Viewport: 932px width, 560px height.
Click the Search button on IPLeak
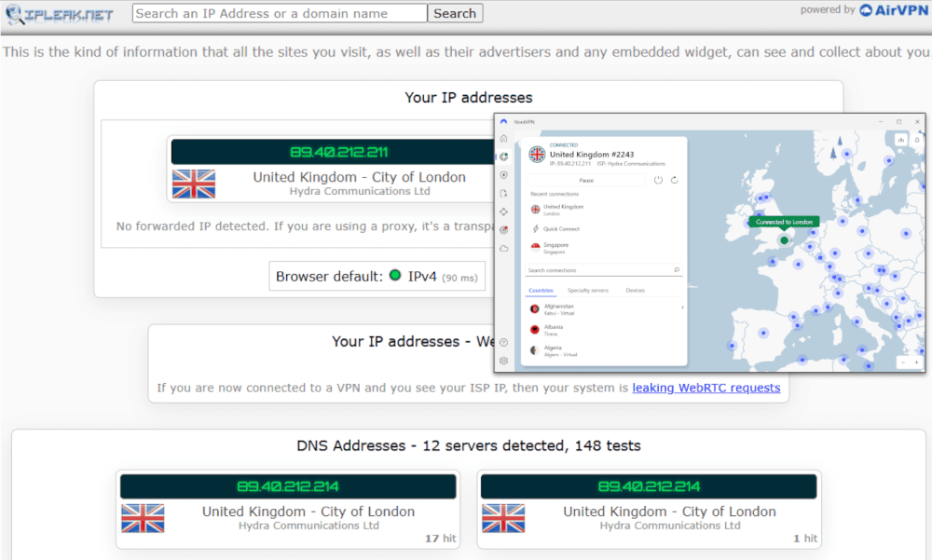point(455,13)
